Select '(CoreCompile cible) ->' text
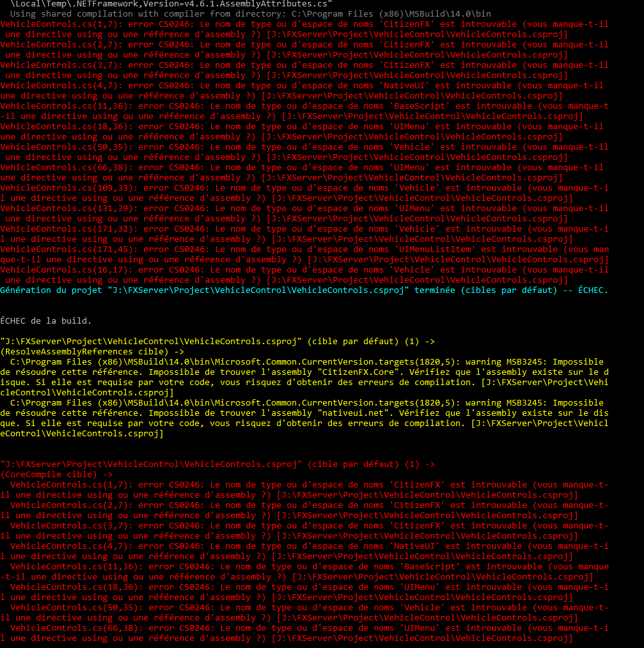The width and height of the screenshot is (644, 648). (56, 475)
